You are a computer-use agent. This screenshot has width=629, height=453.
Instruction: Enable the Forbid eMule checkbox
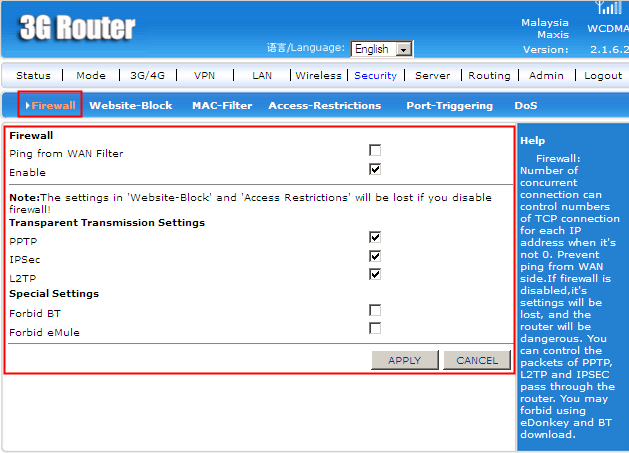click(375, 329)
